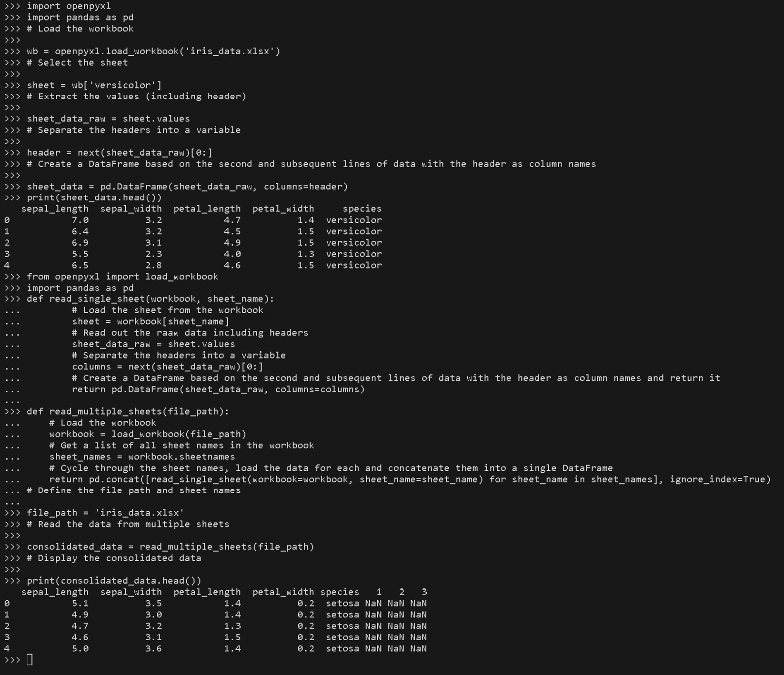Image resolution: width=784 pixels, height=675 pixels.
Task: Click the 'def read_single_sheet' definition line
Action: coord(151,299)
